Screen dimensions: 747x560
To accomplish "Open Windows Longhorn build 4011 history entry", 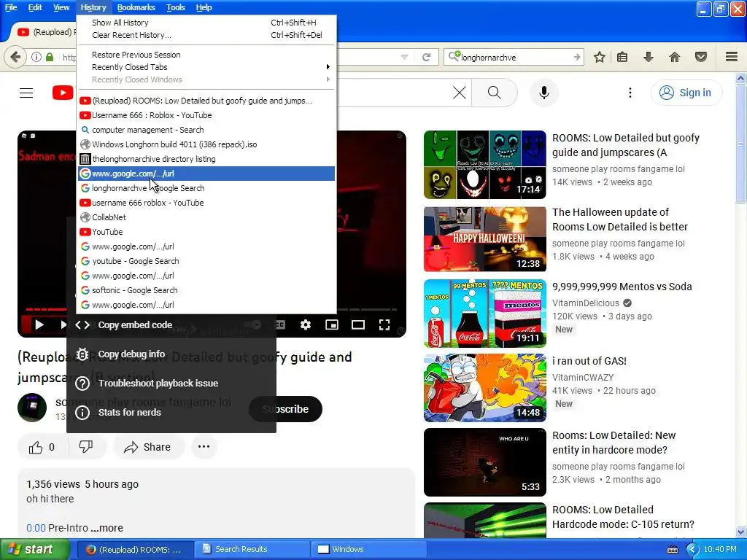I will point(206,144).
